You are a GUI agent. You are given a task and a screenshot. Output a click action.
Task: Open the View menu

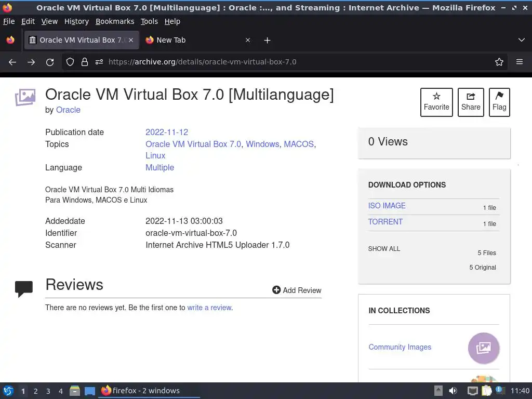49,21
